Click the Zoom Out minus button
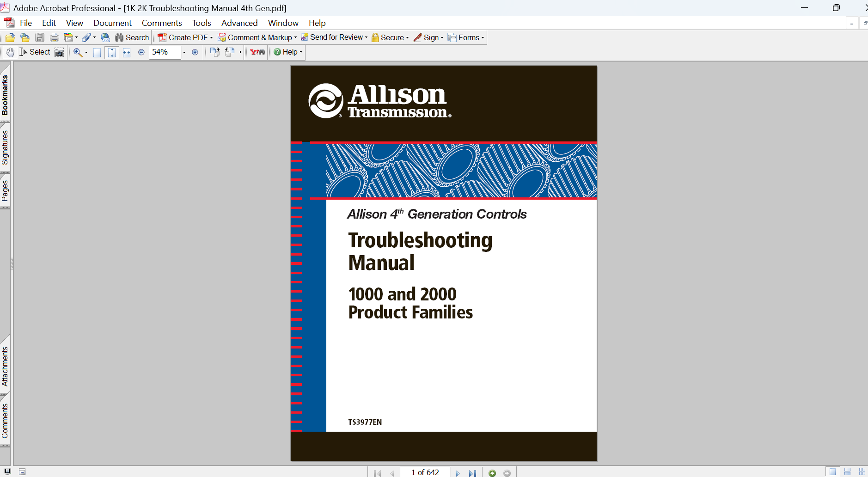Screen dimensions: 868x477 [x=141, y=52]
